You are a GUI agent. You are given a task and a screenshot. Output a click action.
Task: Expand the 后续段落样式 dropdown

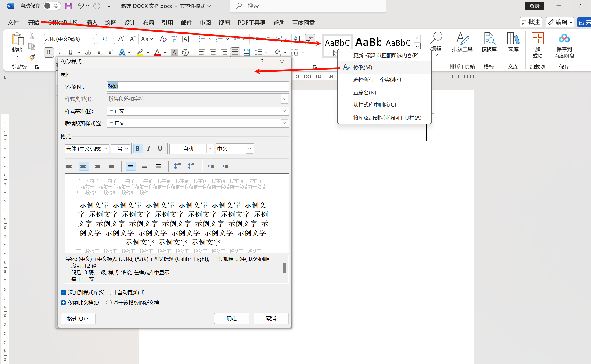coord(284,123)
